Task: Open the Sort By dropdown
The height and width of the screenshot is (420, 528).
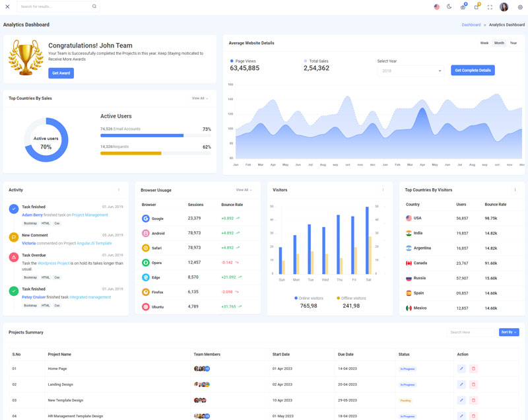Action: 508,332
